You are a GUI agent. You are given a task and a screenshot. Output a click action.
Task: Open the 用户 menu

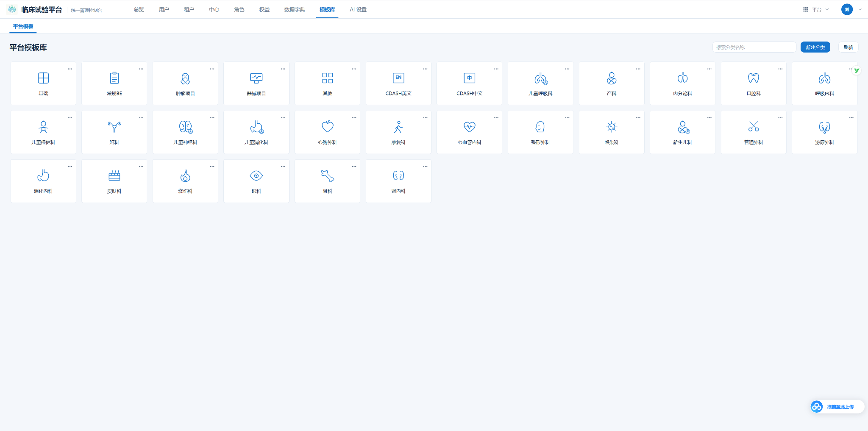click(164, 9)
